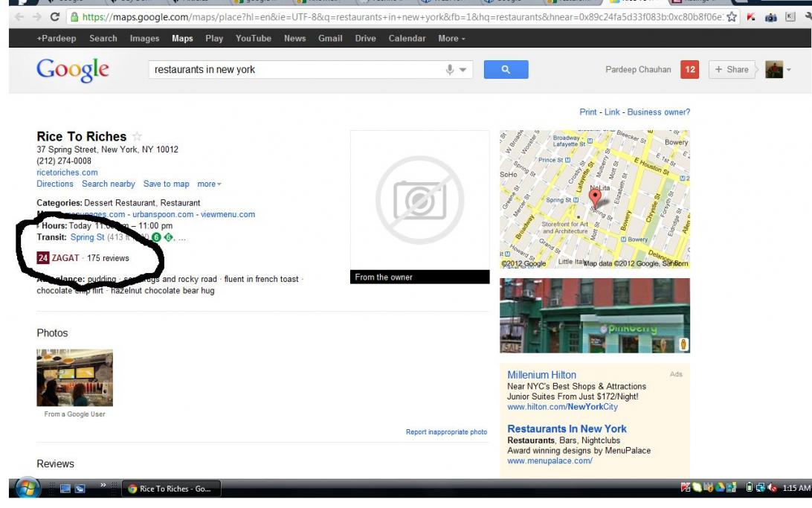Click the Directions link
812x508 pixels.
click(55, 184)
